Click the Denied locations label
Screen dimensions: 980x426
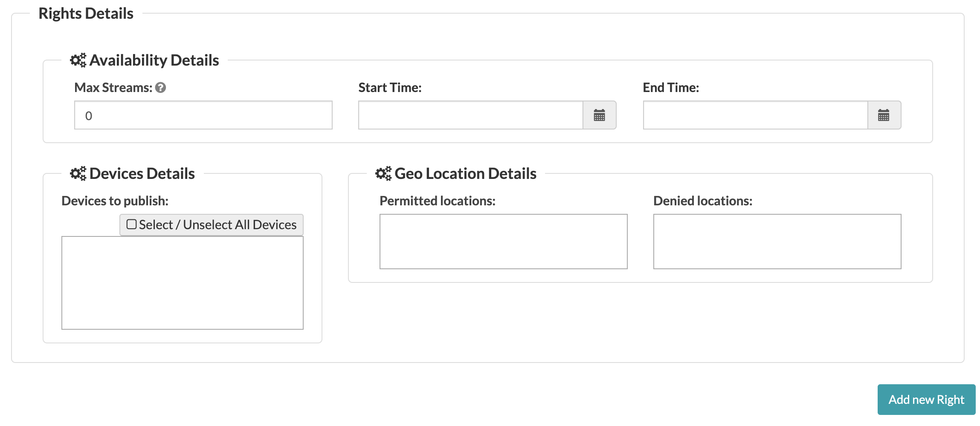click(x=703, y=201)
